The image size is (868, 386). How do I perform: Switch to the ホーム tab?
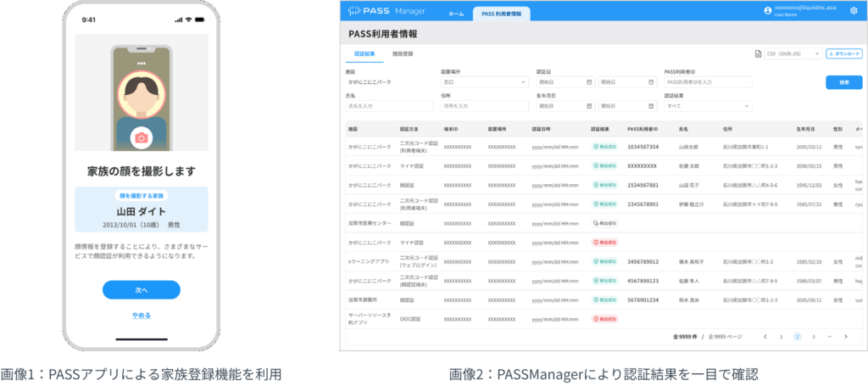(x=456, y=13)
